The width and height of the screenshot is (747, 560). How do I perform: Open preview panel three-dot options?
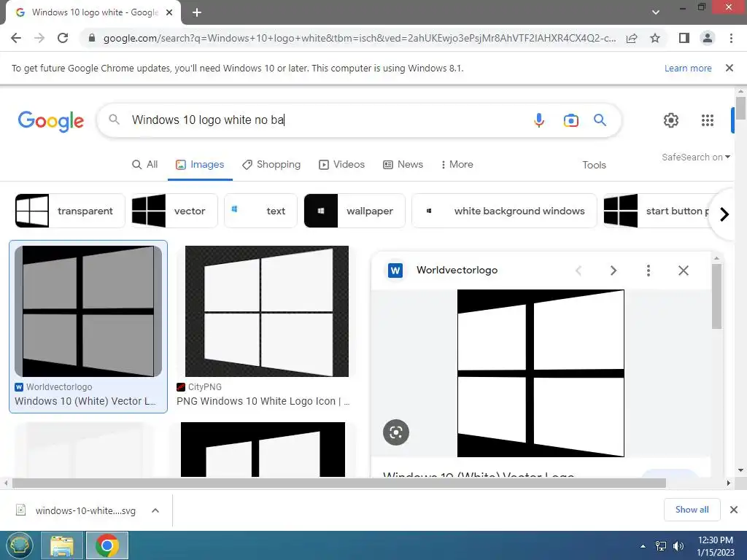[649, 271]
